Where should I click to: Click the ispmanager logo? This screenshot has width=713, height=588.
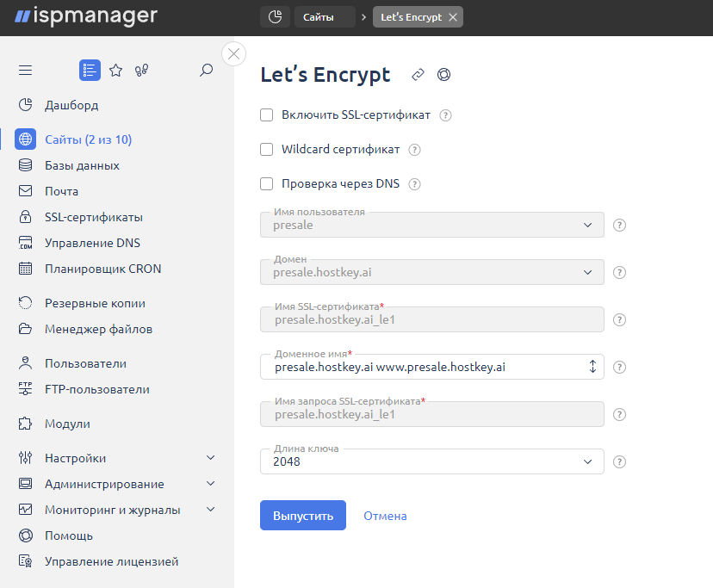[86, 16]
